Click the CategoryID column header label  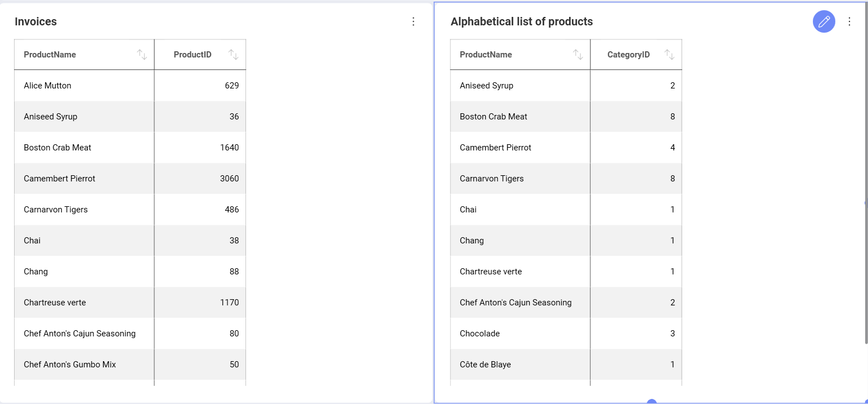(x=628, y=55)
